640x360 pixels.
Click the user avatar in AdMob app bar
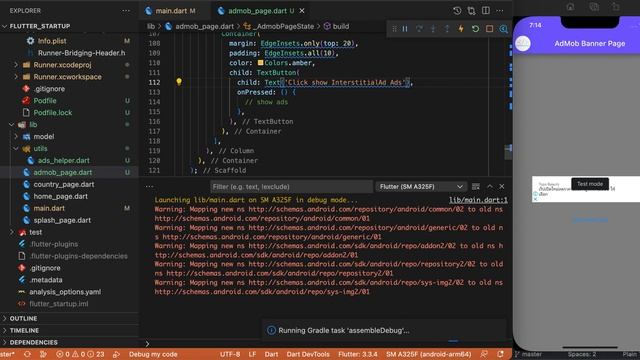point(523,43)
